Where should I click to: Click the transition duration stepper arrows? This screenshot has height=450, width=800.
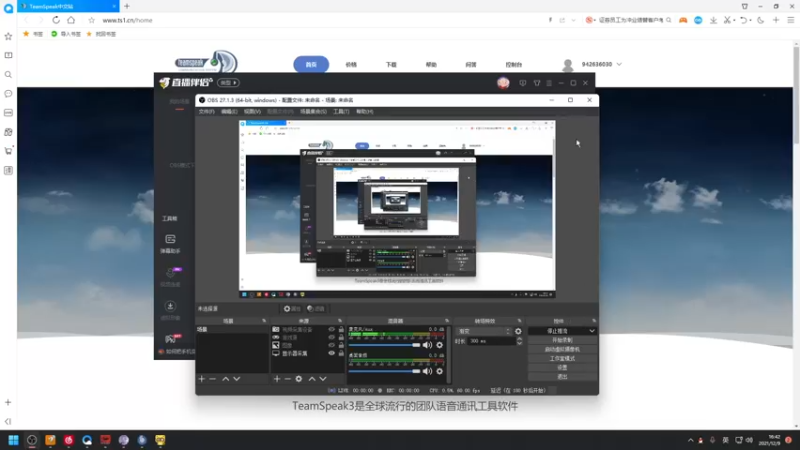(519, 341)
